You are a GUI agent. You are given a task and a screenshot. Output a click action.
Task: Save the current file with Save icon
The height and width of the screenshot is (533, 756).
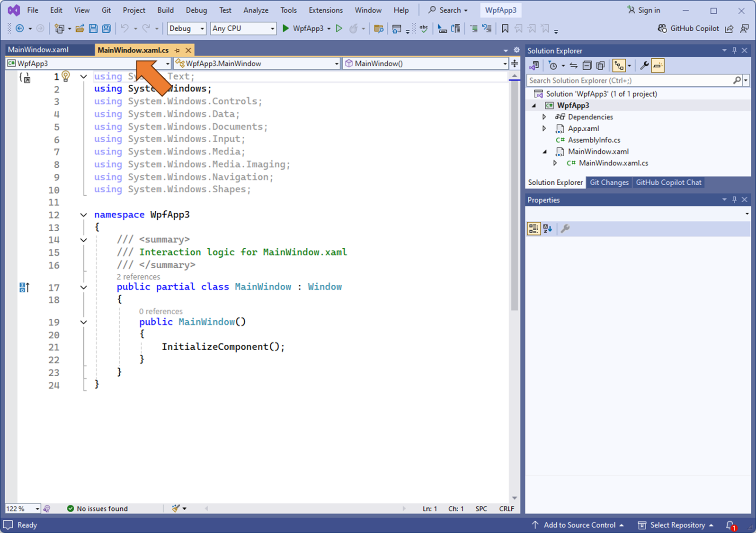pos(93,28)
